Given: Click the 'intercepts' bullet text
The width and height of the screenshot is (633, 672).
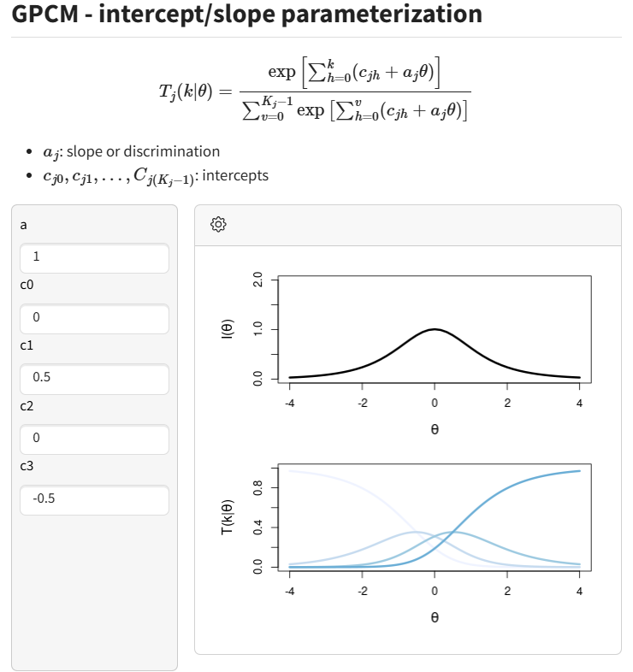Looking at the screenshot, I should coord(235,175).
